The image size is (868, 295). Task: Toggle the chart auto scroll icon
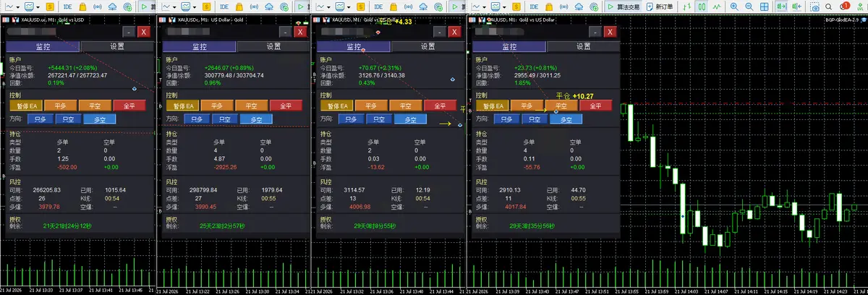[781, 7]
